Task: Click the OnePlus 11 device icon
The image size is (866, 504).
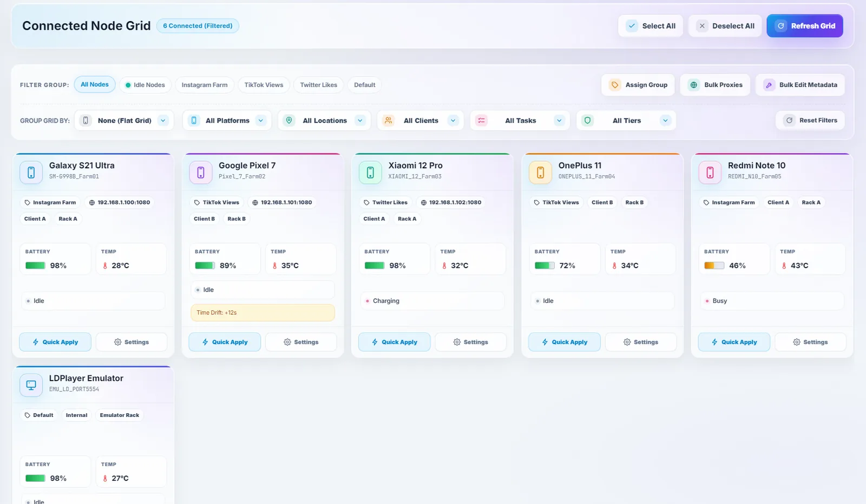Action: click(x=540, y=173)
